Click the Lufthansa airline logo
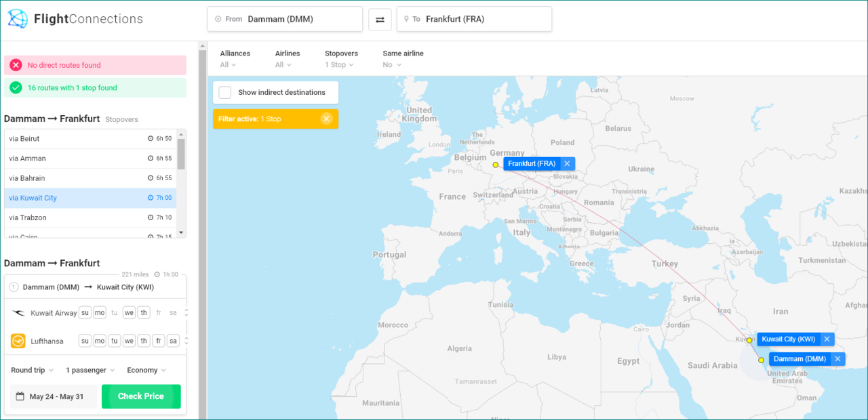This screenshot has width=868, height=420. (18, 341)
